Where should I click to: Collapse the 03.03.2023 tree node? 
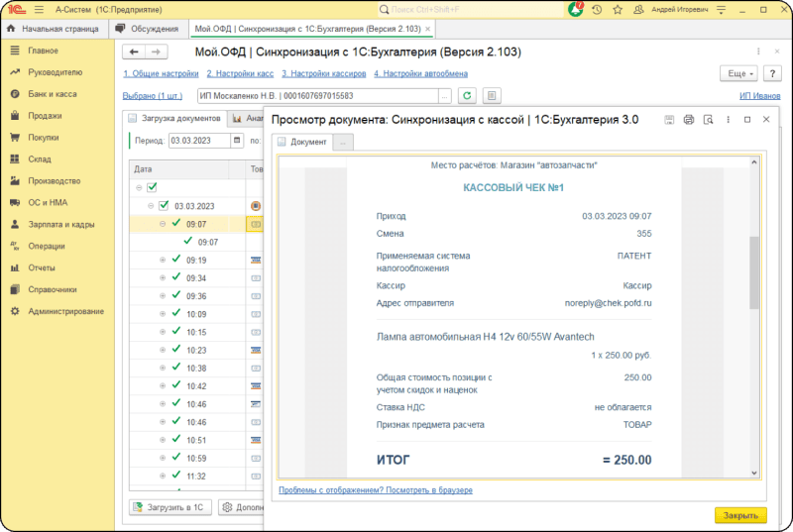[151, 206]
